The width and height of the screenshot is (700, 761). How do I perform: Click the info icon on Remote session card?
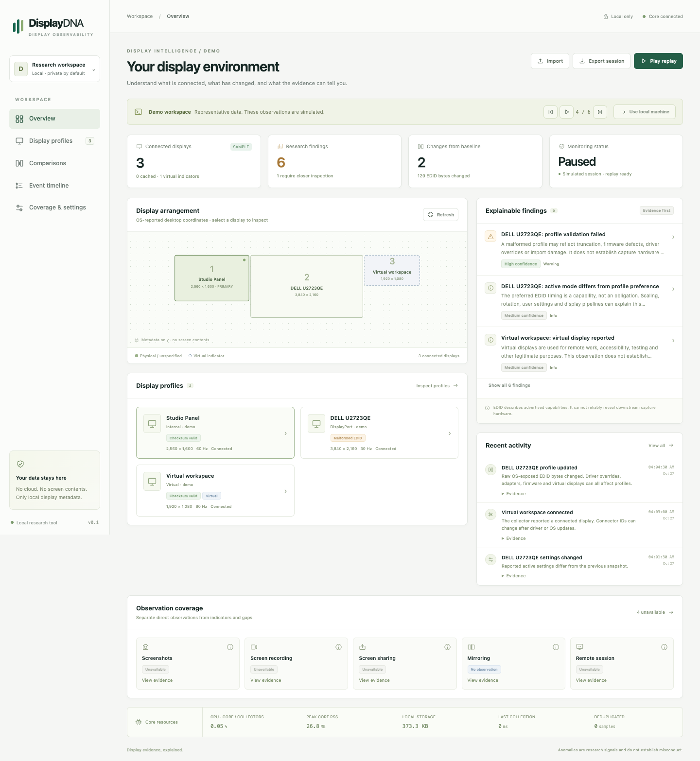coord(664,647)
